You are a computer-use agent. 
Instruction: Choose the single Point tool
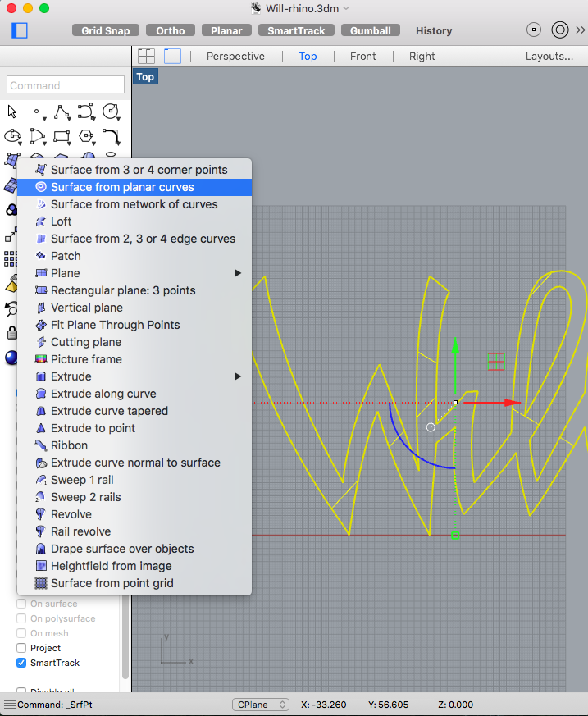(38, 112)
